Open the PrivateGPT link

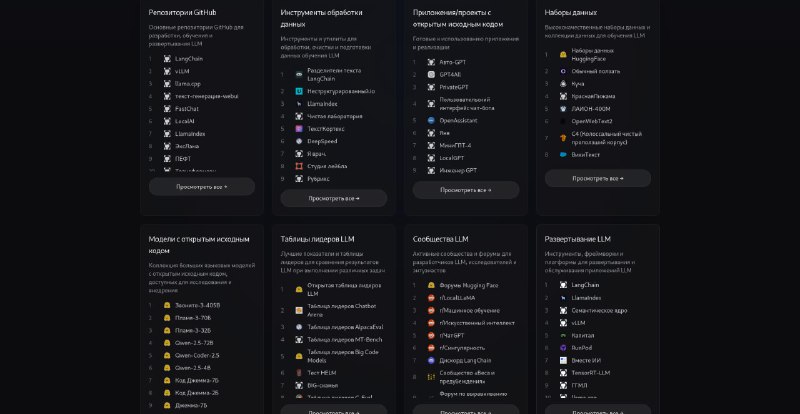click(454, 87)
